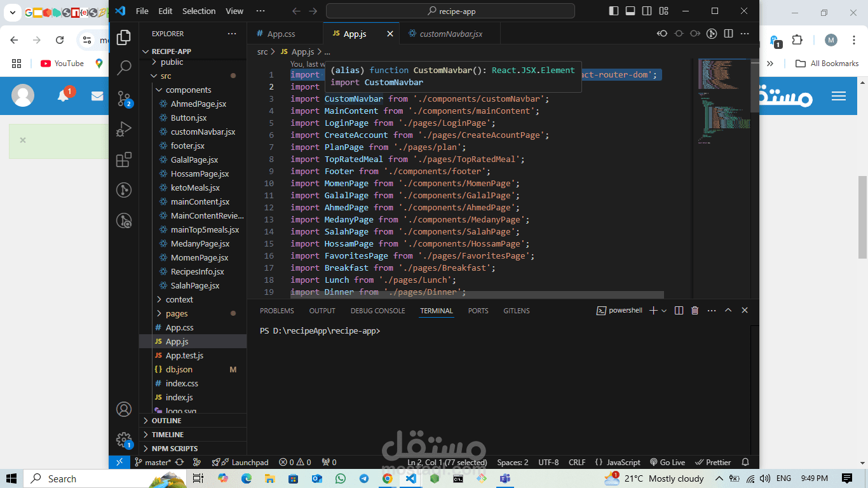
Task: Open Run and Debug view
Action: tap(124, 129)
